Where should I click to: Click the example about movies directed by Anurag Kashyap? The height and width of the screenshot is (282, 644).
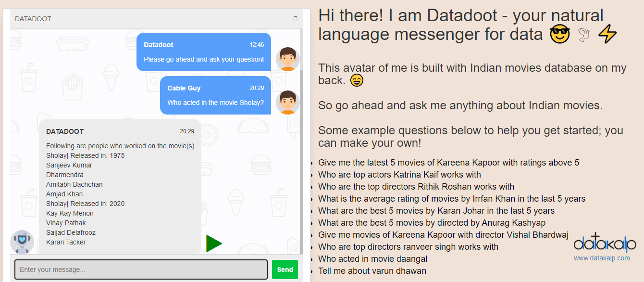coord(432,223)
